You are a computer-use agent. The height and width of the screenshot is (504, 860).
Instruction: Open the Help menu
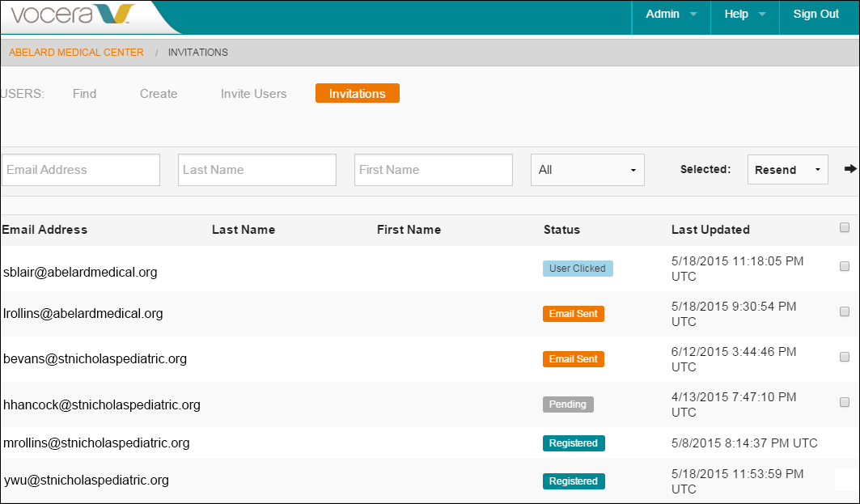click(x=743, y=14)
